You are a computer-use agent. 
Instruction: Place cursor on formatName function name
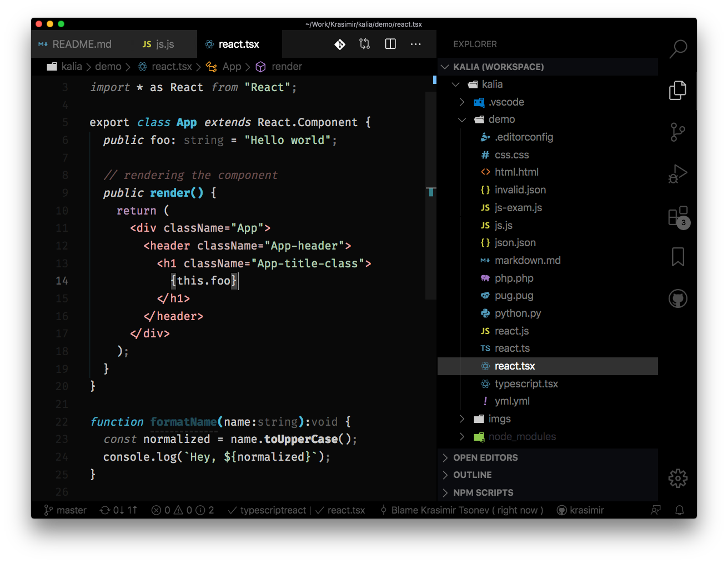click(183, 422)
